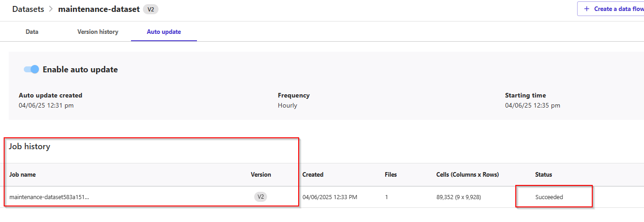The image size is (644, 222).
Task: Click the Create a data flow button
Action: click(x=611, y=9)
